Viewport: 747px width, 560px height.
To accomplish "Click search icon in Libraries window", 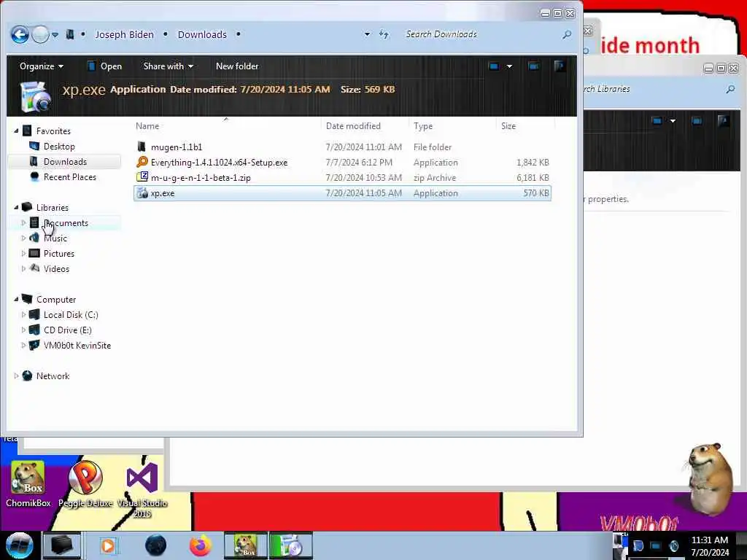I will [730, 89].
